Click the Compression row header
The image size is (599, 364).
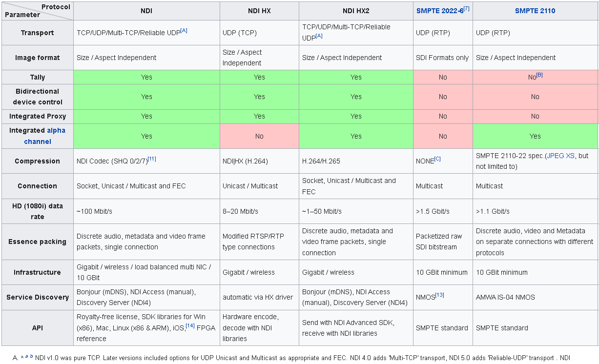coord(37,161)
